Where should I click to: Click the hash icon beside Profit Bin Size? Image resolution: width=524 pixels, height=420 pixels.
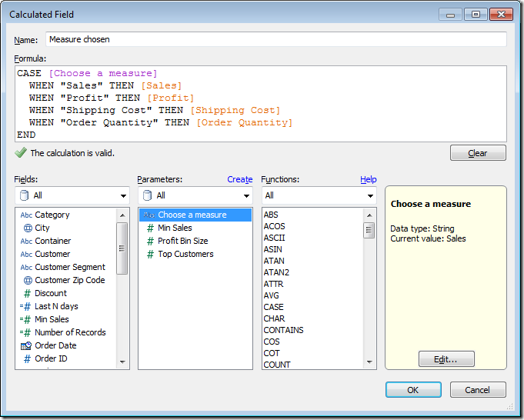(x=150, y=242)
